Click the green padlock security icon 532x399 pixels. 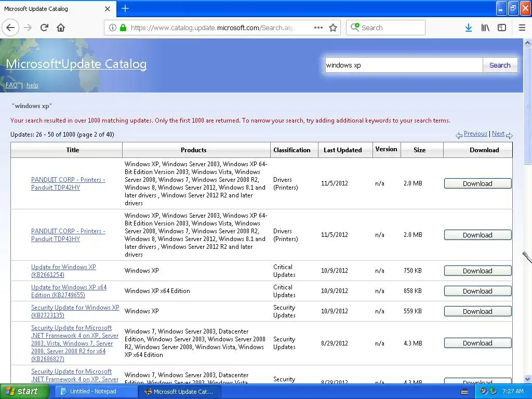tap(123, 28)
